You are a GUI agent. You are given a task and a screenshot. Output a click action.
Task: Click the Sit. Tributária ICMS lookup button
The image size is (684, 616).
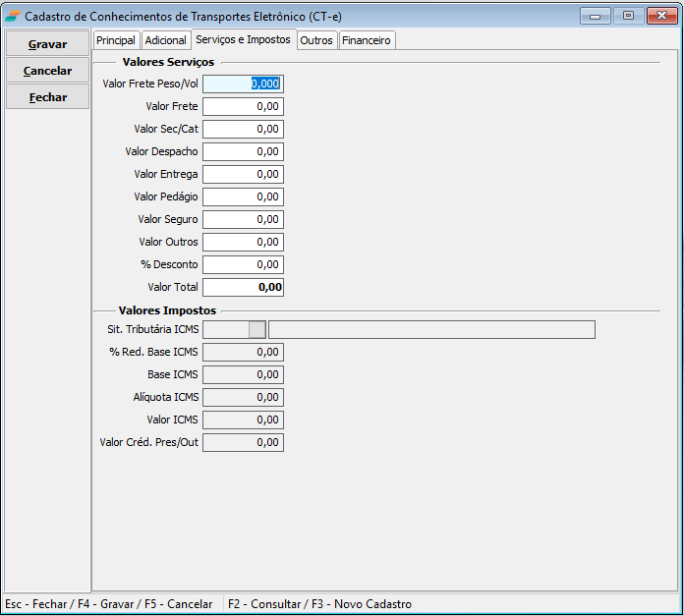pyautogui.click(x=256, y=330)
